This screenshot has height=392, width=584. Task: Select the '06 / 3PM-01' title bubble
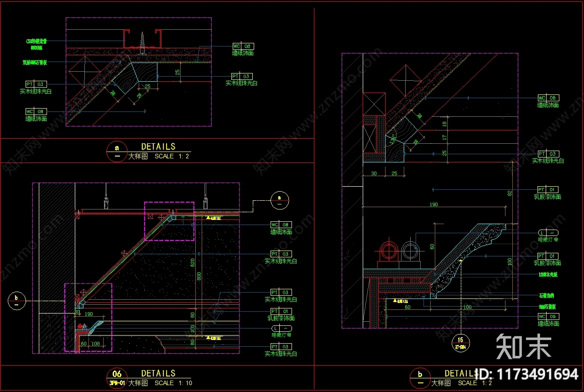tap(117, 378)
